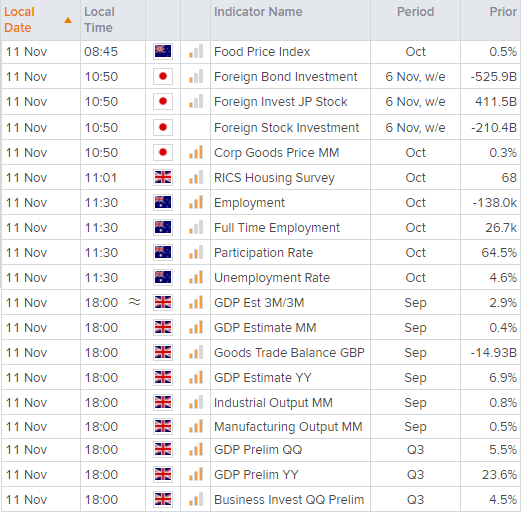The image size is (521, 513).
Task: Click the prior value 23.6%
Action: coord(499,475)
